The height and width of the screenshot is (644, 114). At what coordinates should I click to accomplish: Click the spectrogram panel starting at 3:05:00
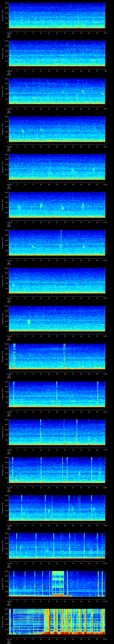point(57,16)
